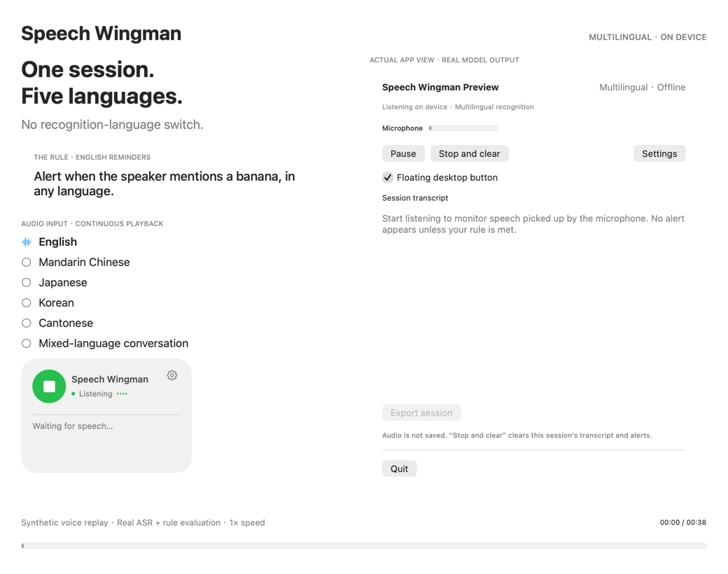
Task: Click the 'Multilingual · Offline' label
Action: tap(642, 87)
